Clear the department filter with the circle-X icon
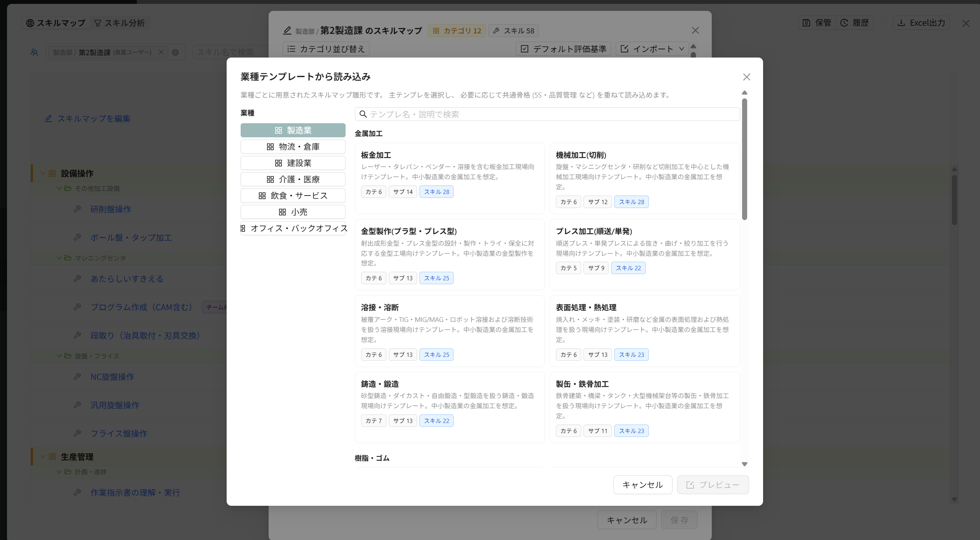This screenshot has width=980, height=540. click(x=175, y=52)
